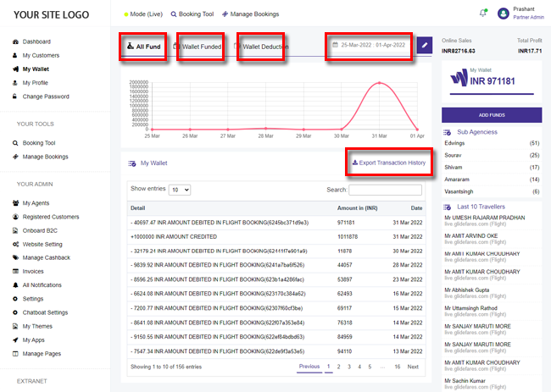Click the Manage Cashback sidebar icon
The width and height of the screenshot is (551, 392).
tap(15, 258)
